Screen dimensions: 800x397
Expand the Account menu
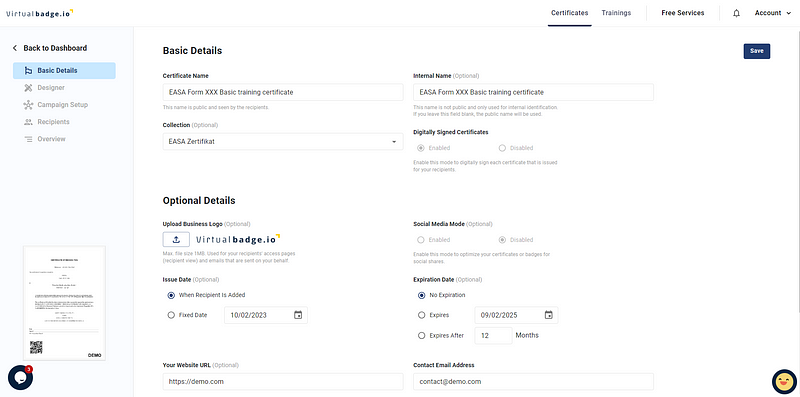coord(773,13)
